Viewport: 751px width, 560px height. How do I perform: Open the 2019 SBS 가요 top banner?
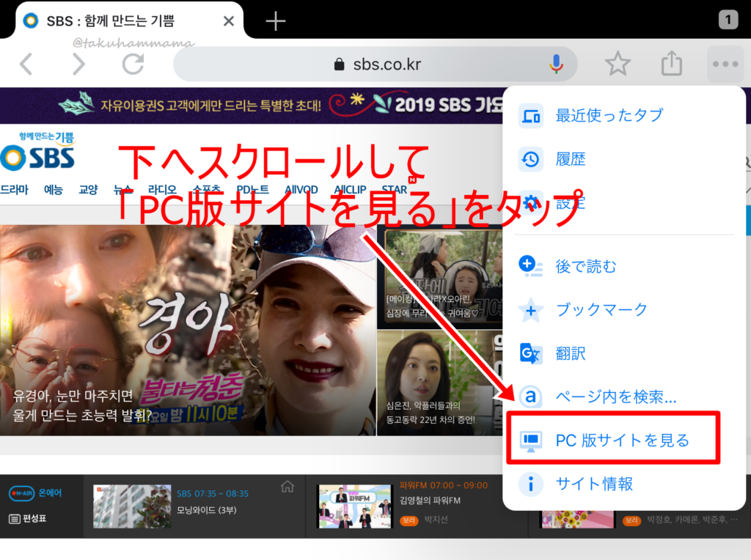pos(252,106)
